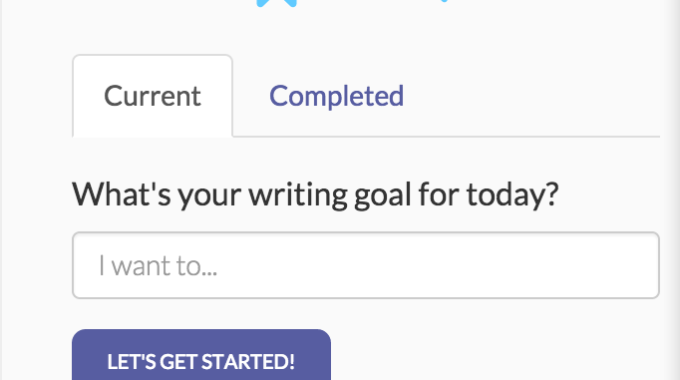Click the "I want to..." goal field

pyautogui.click(x=366, y=265)
